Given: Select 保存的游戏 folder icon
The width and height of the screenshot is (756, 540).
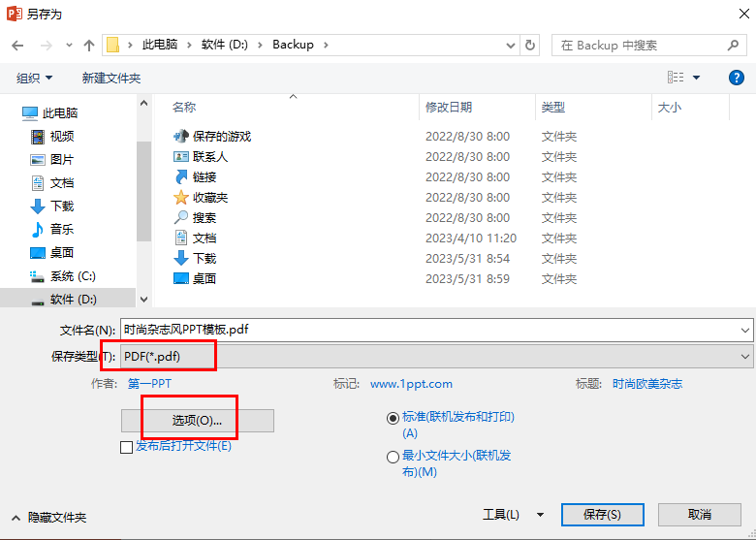Looking at the screenshot, I should [181, 137].
